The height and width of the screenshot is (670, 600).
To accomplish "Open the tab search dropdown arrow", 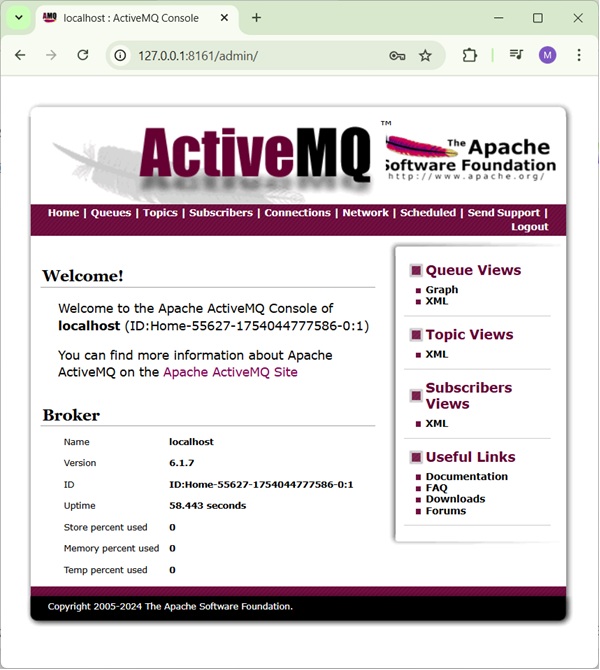I will point(19,18).
